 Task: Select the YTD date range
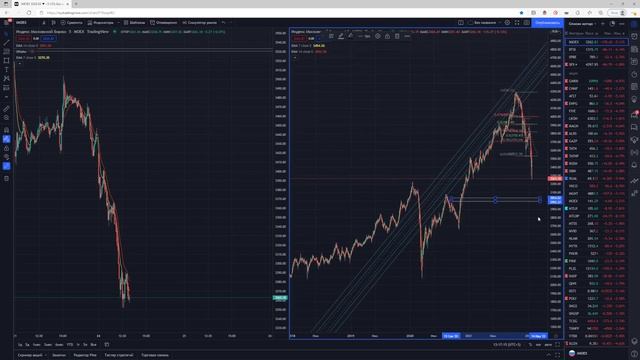pyautogui.click(x=69, y=345)
